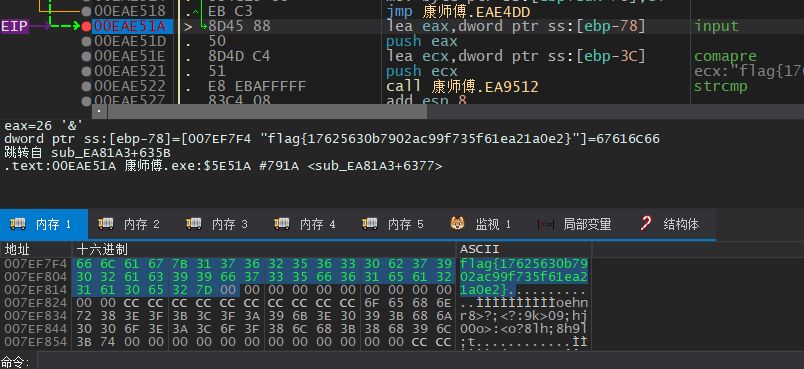
Task: Toggle breakpoint at address 00EAE51A
Action: [87, 26]
